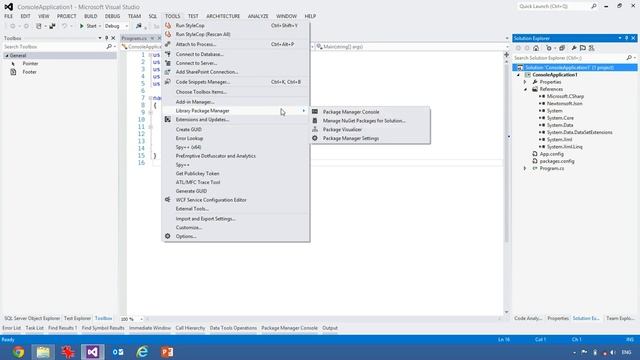Open the Toolbox window position dropdown arrow
This screenshot has width=640, height=360.
[x=100, y=38]
